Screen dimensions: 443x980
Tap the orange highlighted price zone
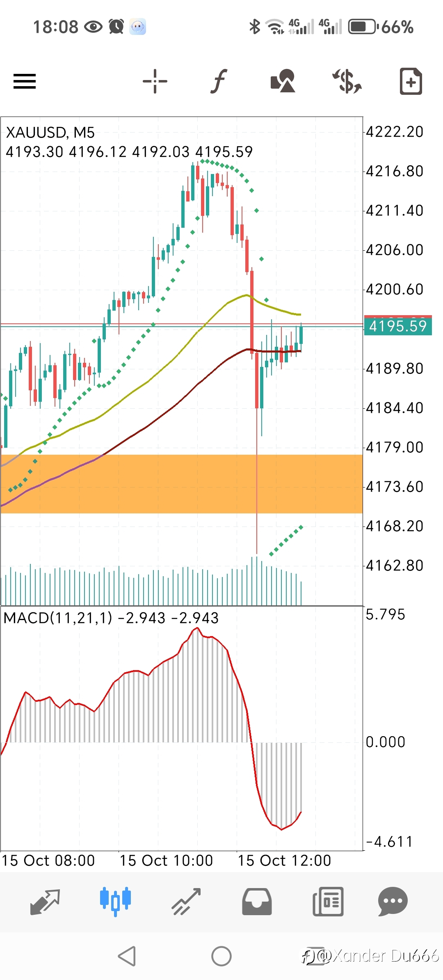click(x=181, y=483)
